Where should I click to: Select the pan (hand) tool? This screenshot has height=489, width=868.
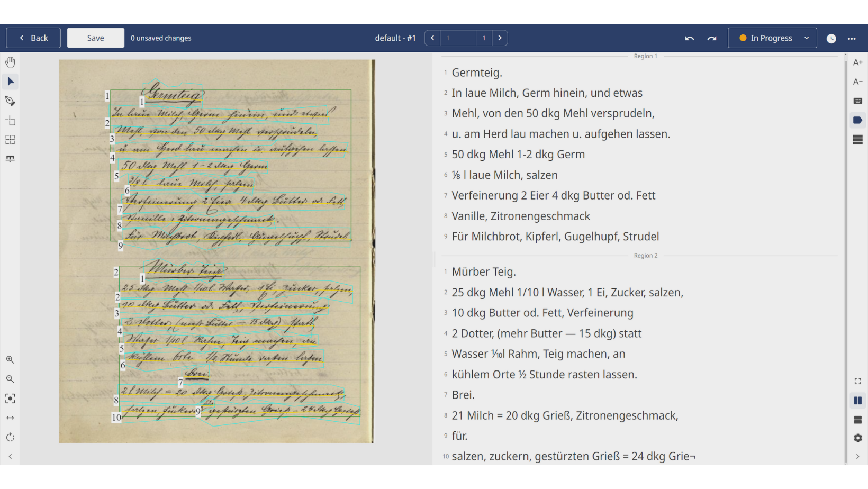click(10, 62)
